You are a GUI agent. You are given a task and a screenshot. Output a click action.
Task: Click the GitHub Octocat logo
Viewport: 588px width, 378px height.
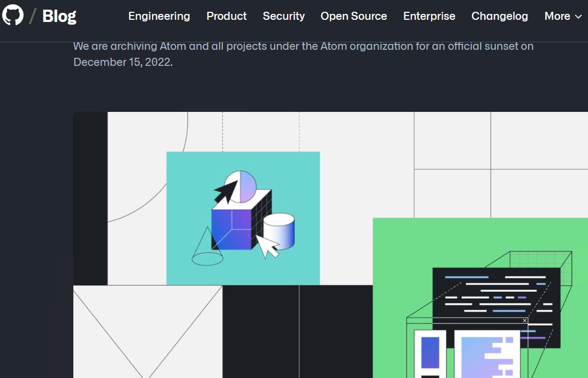[x=13, y=15]
